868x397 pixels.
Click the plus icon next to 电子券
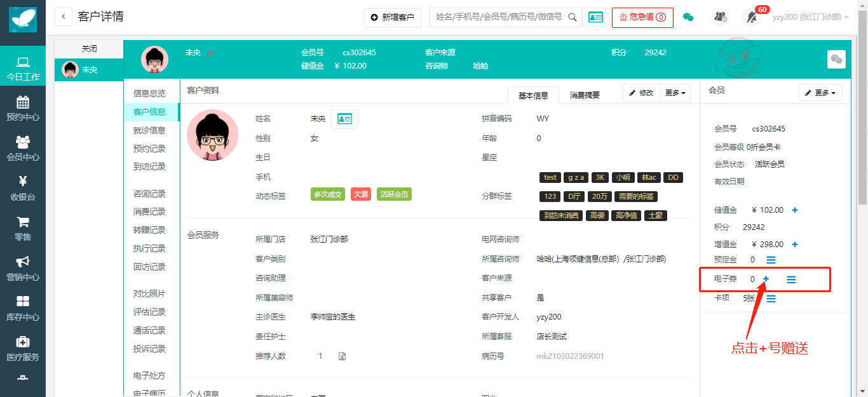coord(766,279)
